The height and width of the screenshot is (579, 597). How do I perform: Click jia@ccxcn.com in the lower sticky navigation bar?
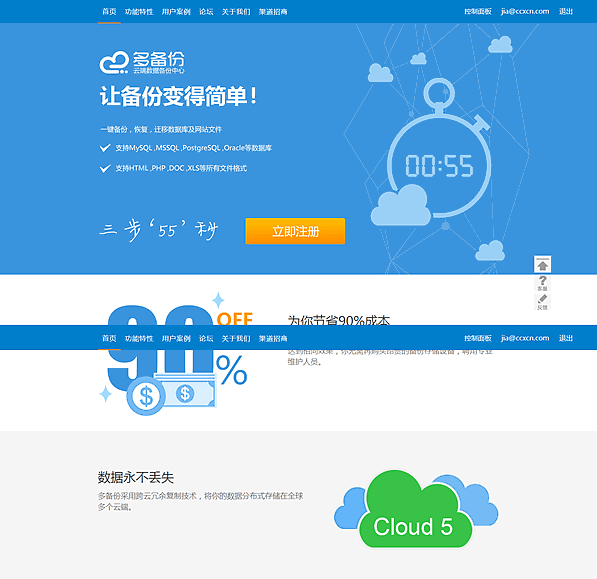pyautogui.click(x=525, y=338)
